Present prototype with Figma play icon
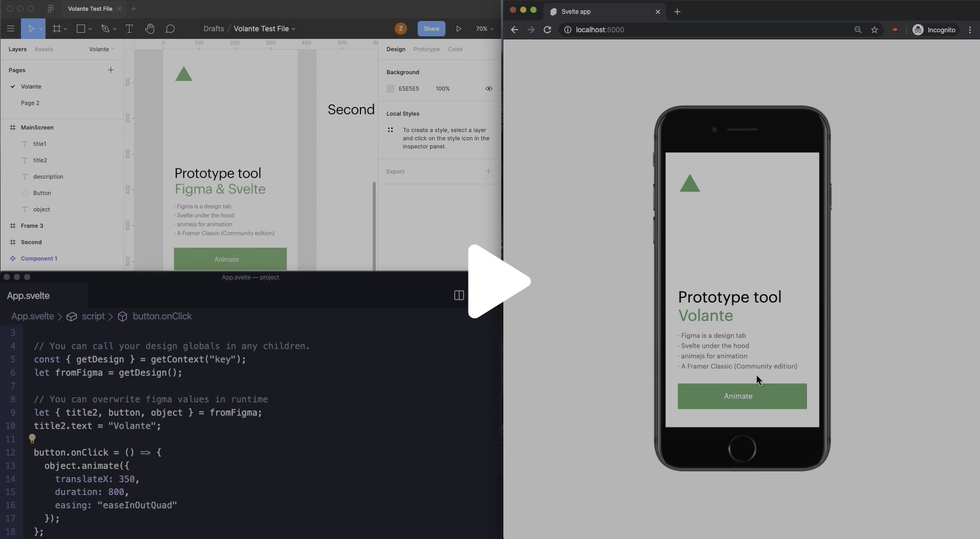The image size is (980, 539). pyautogui.click(x=459, y=29)
